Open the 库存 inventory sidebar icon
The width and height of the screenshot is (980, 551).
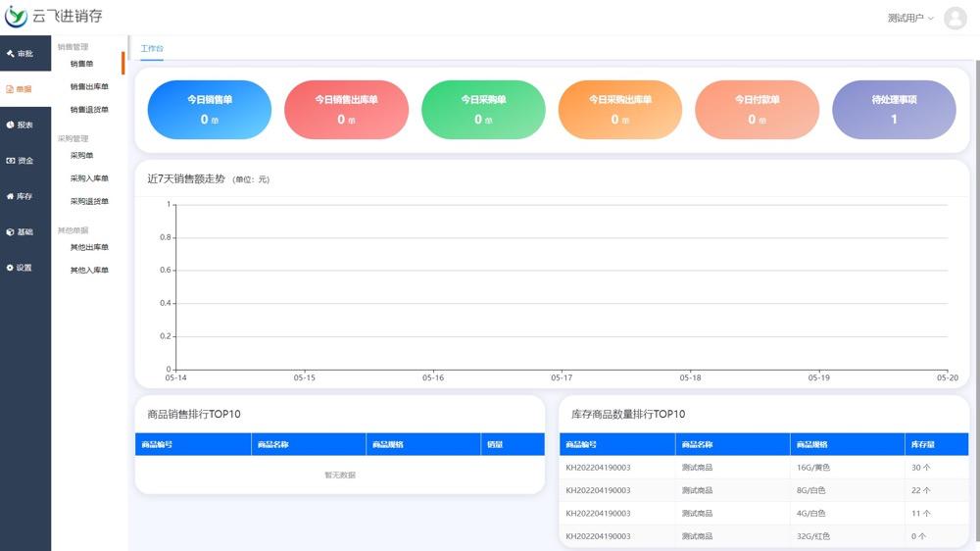(x=11, y=196)
